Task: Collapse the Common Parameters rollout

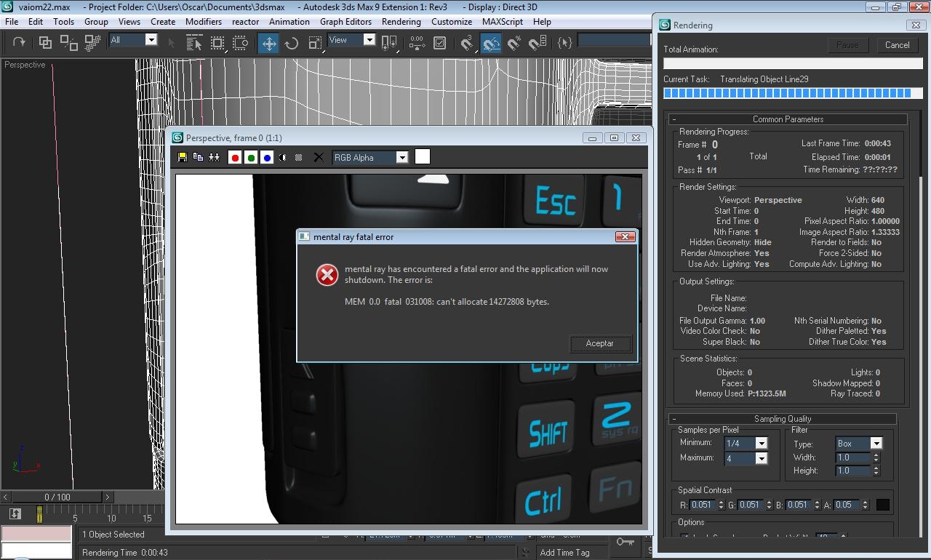Action: 788,119
